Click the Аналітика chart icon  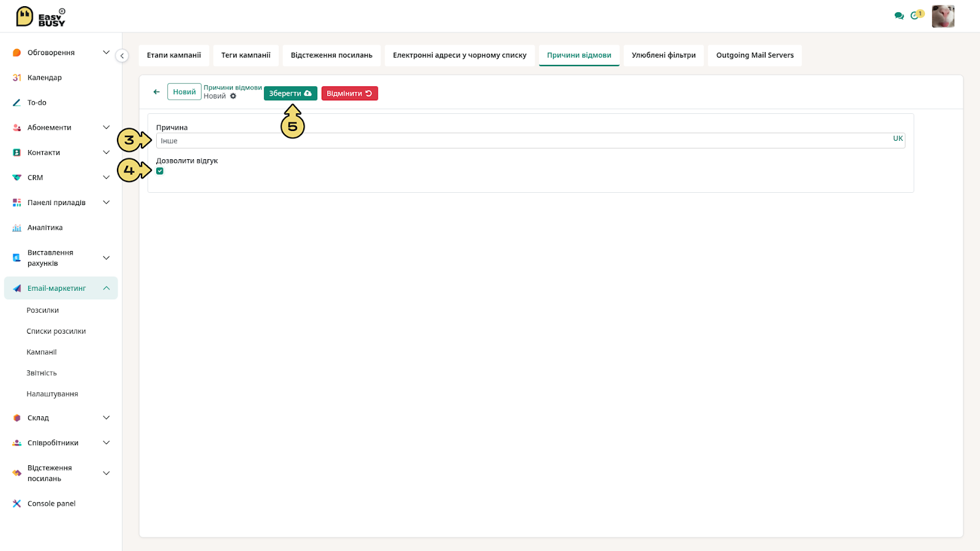(x=17, y=228)
